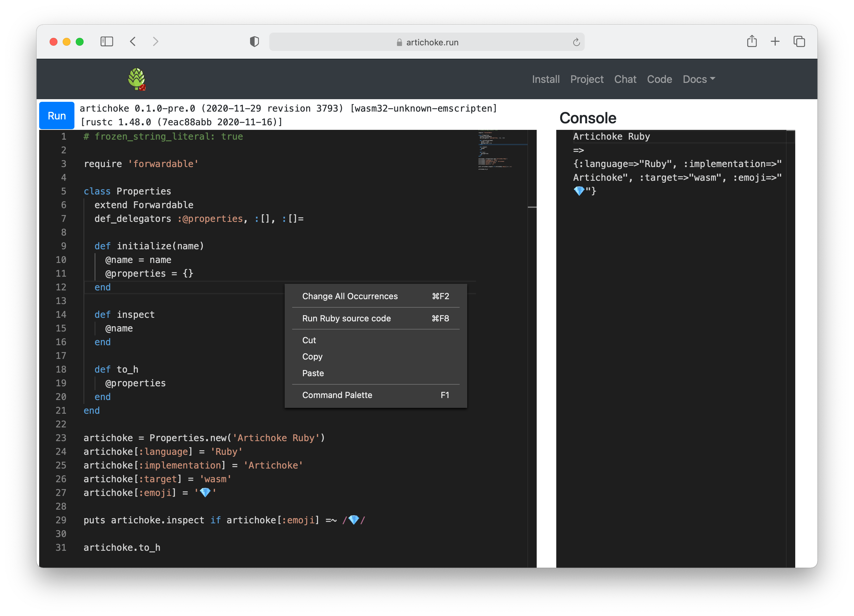
Task: Click the editor vertical scrollbar marker
Action: point(532,207)
